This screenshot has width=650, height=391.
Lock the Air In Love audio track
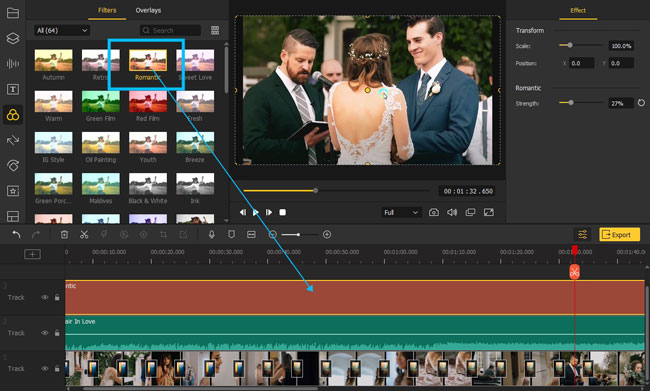coord(57,333)
